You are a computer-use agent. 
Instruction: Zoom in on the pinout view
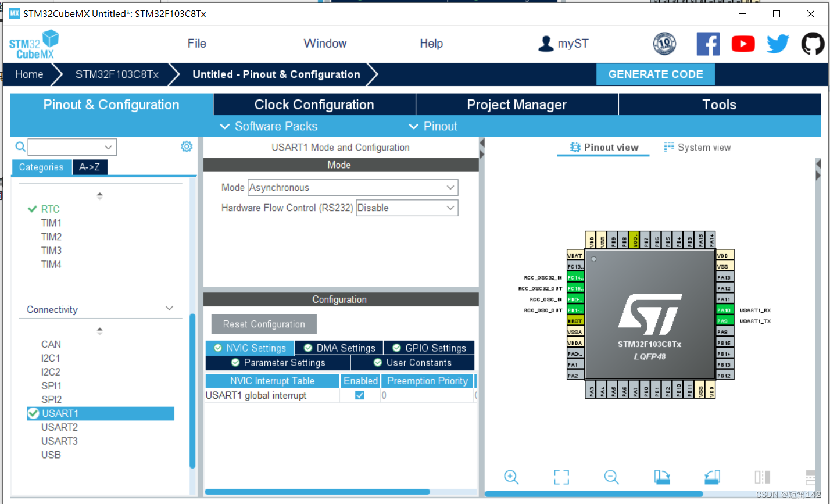pos(511,477)
